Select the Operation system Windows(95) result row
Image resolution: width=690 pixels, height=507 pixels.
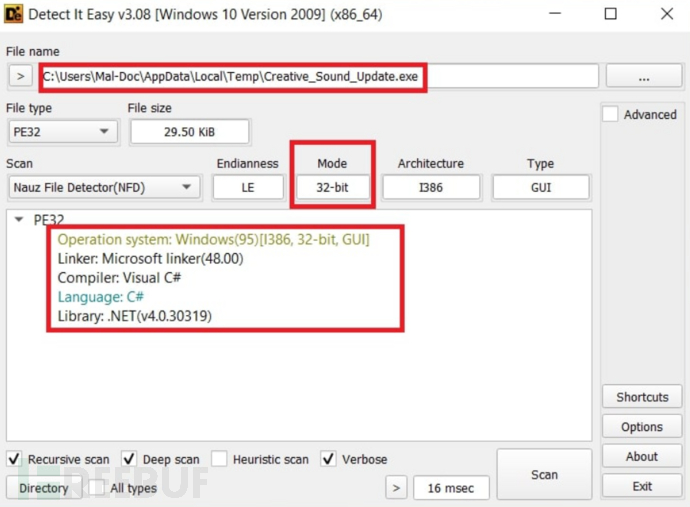click(x=213, y=239)
